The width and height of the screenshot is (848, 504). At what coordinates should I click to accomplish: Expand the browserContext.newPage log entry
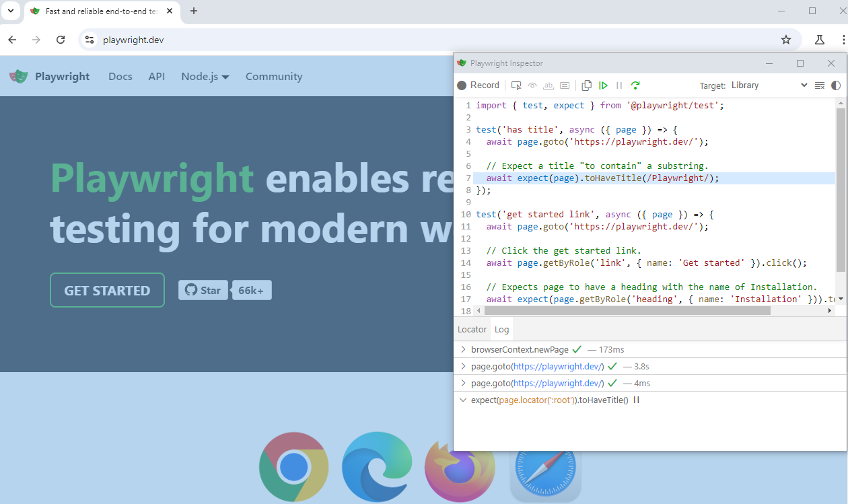tap(462, 350)
